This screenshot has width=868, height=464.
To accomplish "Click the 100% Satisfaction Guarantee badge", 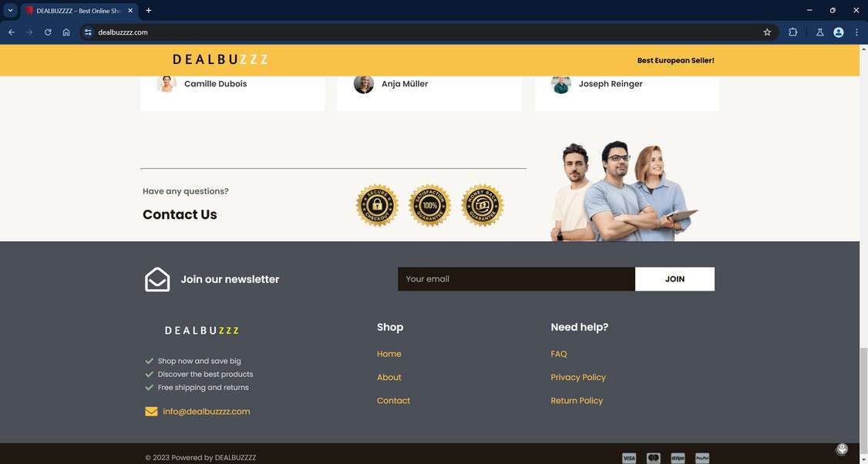I will (429, 205).
